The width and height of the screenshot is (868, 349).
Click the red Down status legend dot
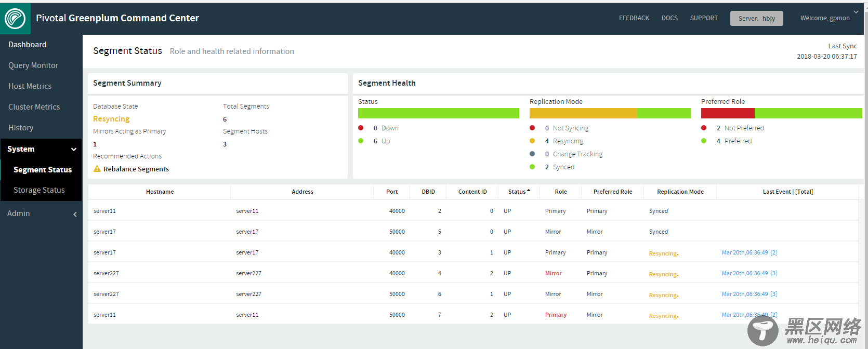pyautogui.click(x=361, y=128)
